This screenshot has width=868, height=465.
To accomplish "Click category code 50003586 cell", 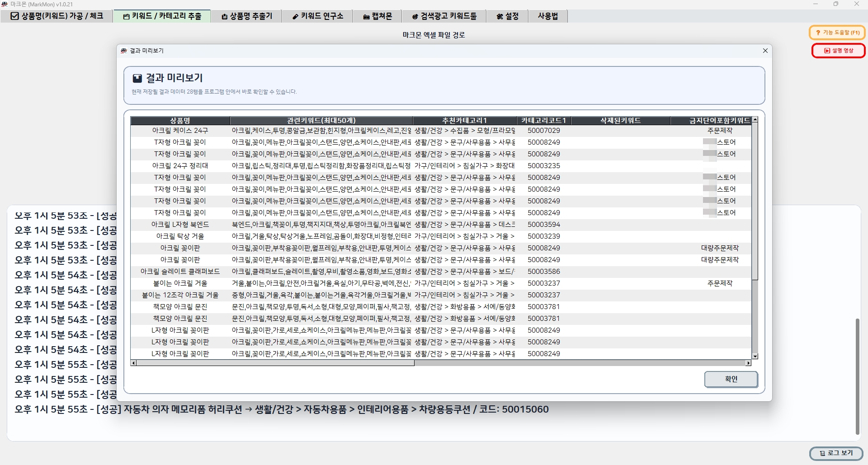I will click(x=544, y=272).
